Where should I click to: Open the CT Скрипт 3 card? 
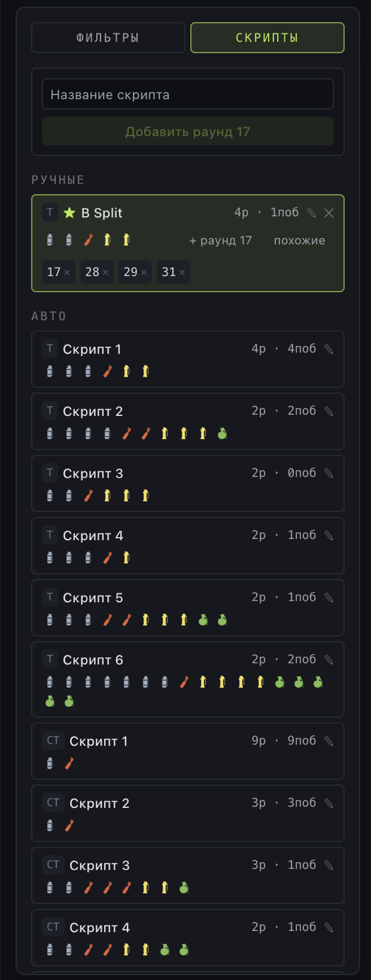(188, 875)
